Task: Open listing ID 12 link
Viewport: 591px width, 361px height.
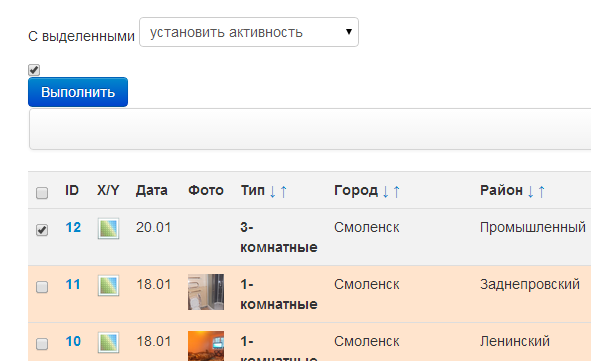Action: [x=73, y=227]
